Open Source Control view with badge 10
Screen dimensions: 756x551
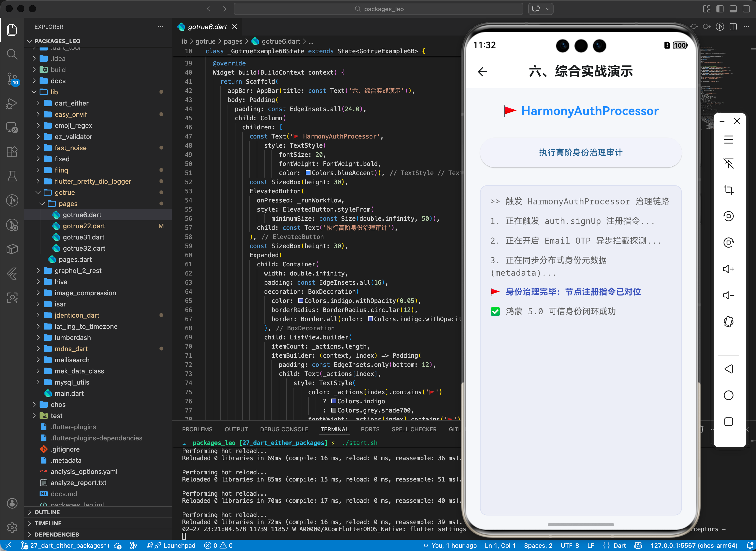pyautogui.click(x=12, y=79)
